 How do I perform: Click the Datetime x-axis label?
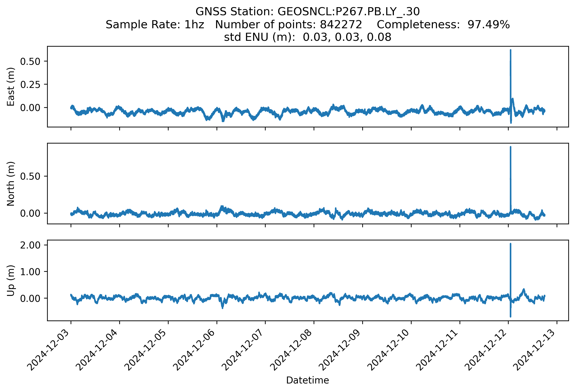pyautogui.click(x=307, y=380)
